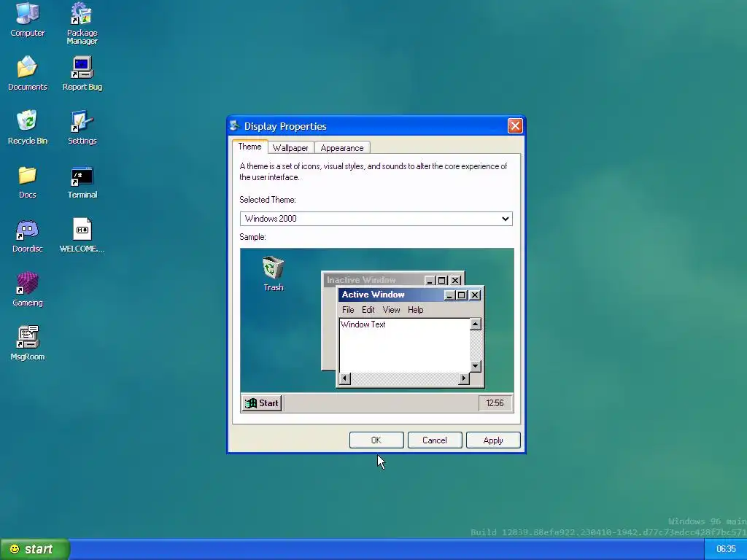Click the sample window's scroll right arrow

coord(463,378)
